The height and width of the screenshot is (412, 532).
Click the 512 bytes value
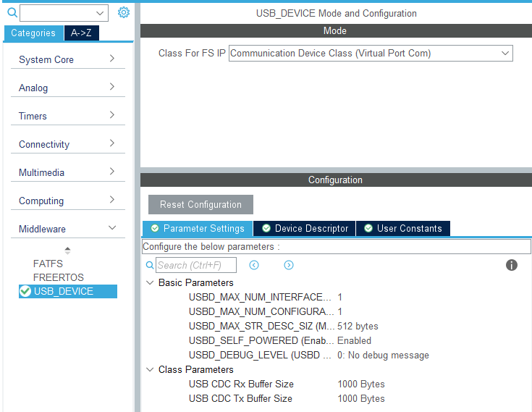point(358,326)
